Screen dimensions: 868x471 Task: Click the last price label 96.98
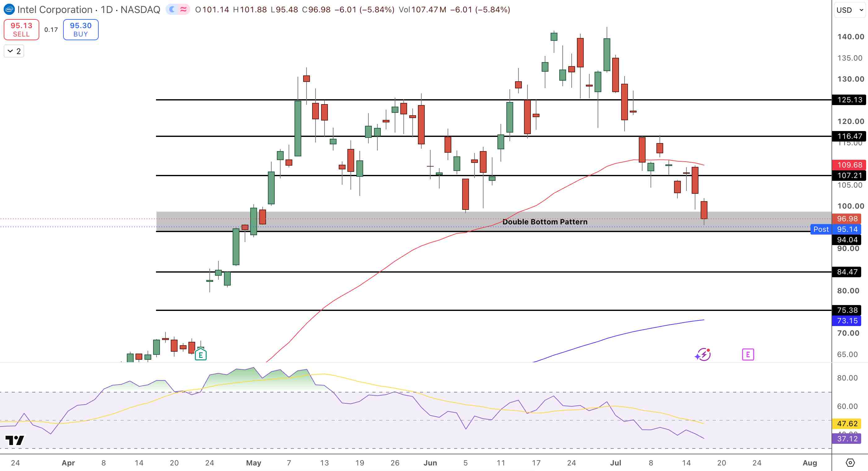click(x=847, y=219)
